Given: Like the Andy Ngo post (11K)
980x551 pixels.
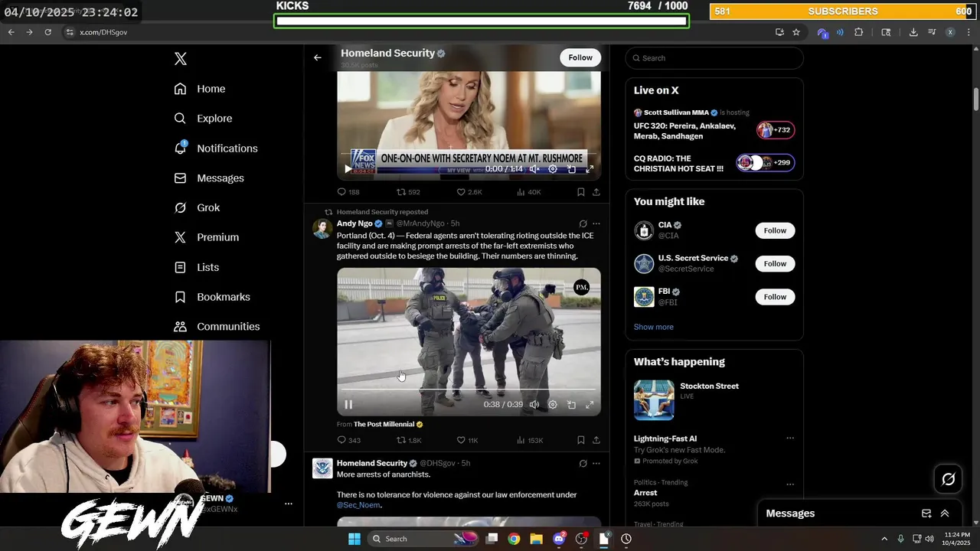Looking at the screenshot, I should (x=467, y=440).
